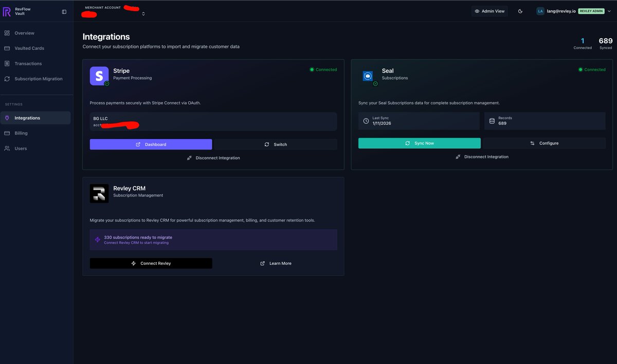This screenshot has width=617, height=364.
Task: Disconnect the Seal integration
Action: (x=482, y=157)
